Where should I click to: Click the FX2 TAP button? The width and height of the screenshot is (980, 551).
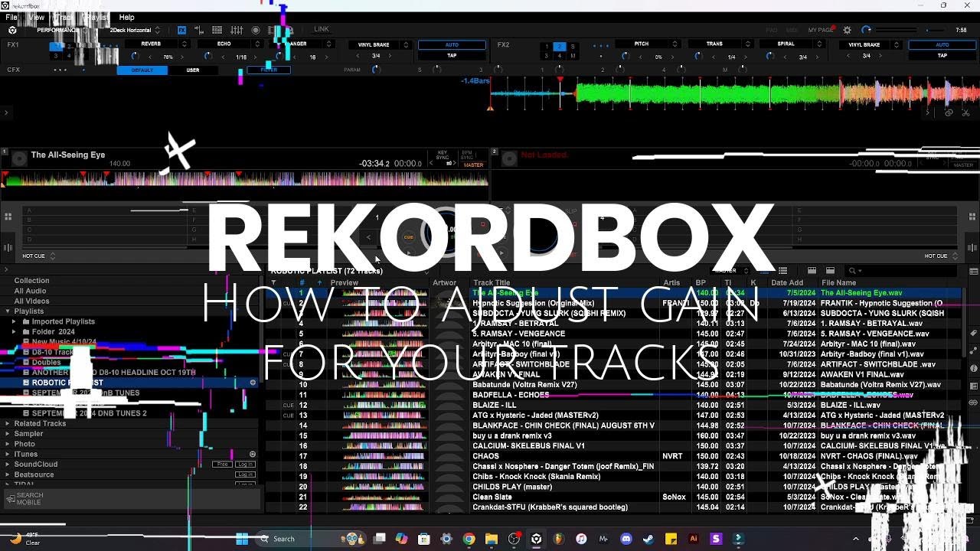(x=942, y=56)
